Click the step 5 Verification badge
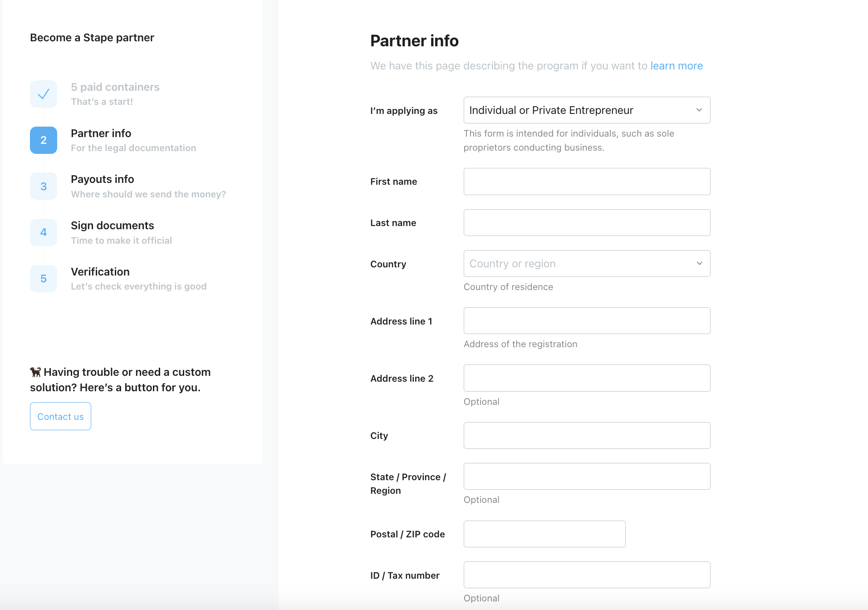Viewport: 868px width, 610px height. (43, 279)
